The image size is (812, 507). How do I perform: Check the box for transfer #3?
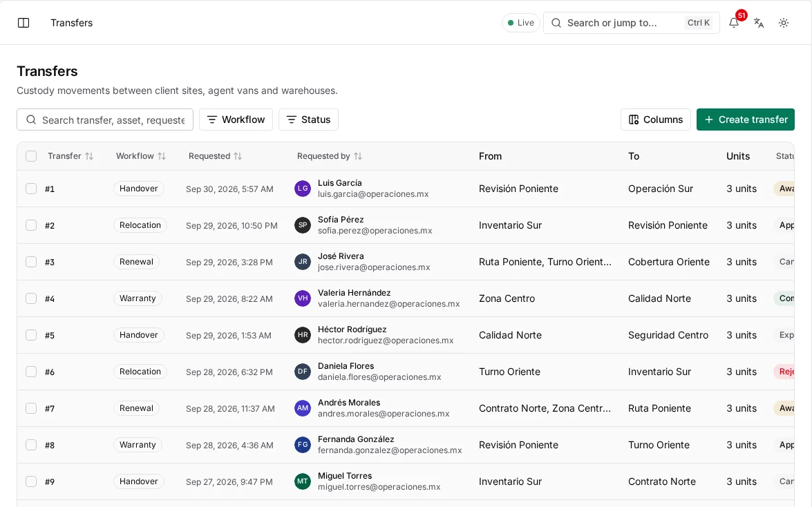coord(31,262)
